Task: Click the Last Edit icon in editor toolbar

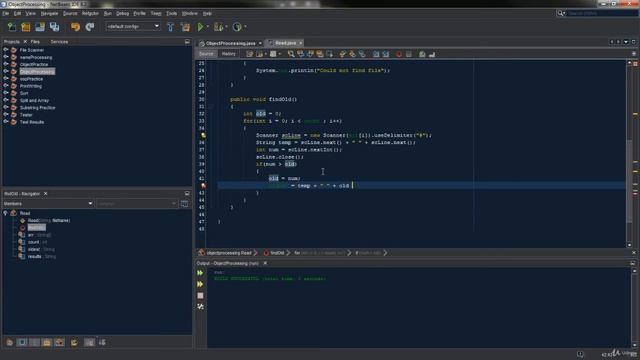Action: point(250,54)
